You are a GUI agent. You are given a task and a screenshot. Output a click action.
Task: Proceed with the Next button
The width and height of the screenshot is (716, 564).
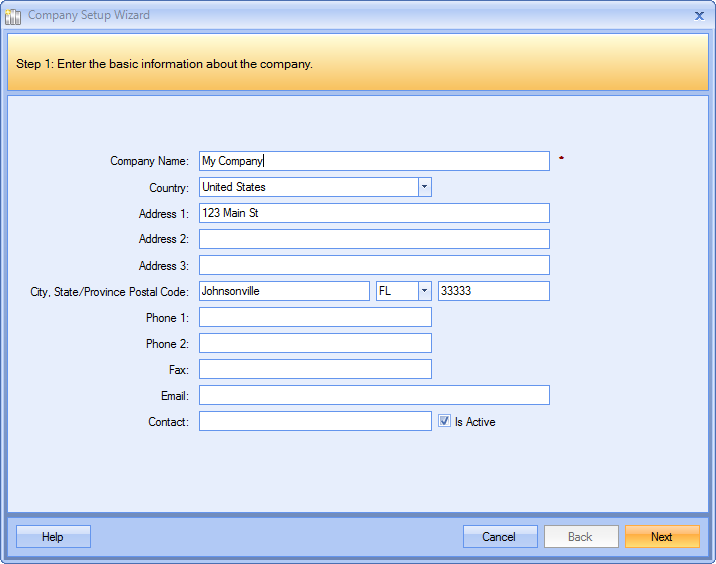coord(662,537)
